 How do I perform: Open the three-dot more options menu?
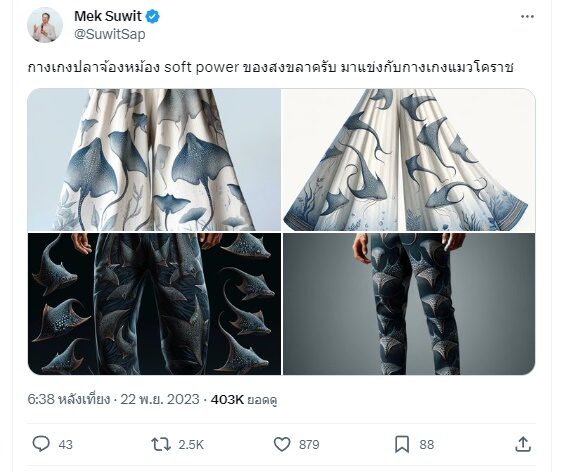[x=527, y=16]
